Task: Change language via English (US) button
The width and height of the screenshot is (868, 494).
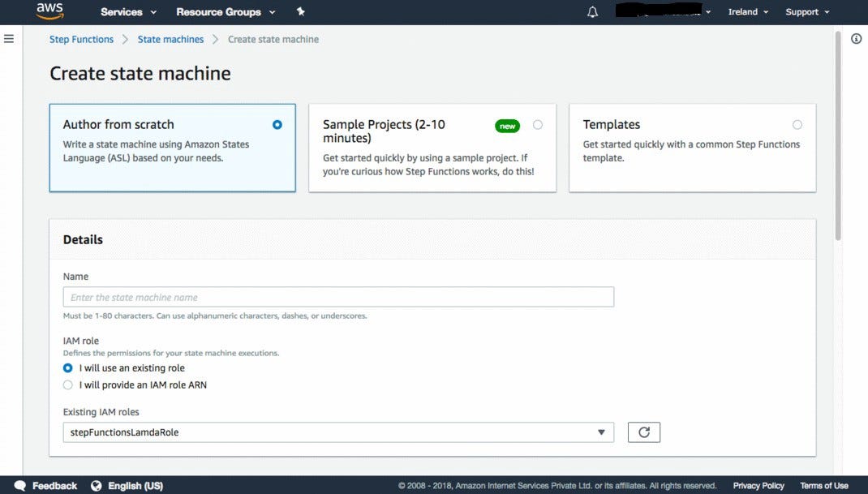Action: [x=135, y=486]
